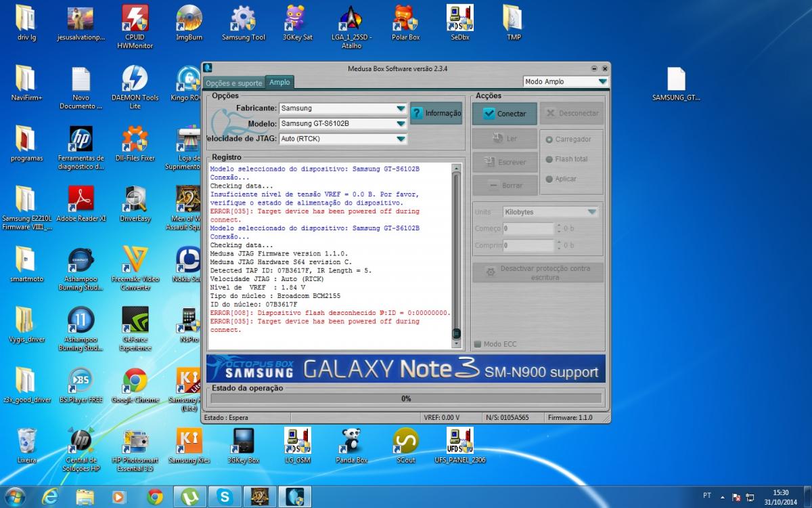Launch DriverEasy from the desktop

click(135, 205)
